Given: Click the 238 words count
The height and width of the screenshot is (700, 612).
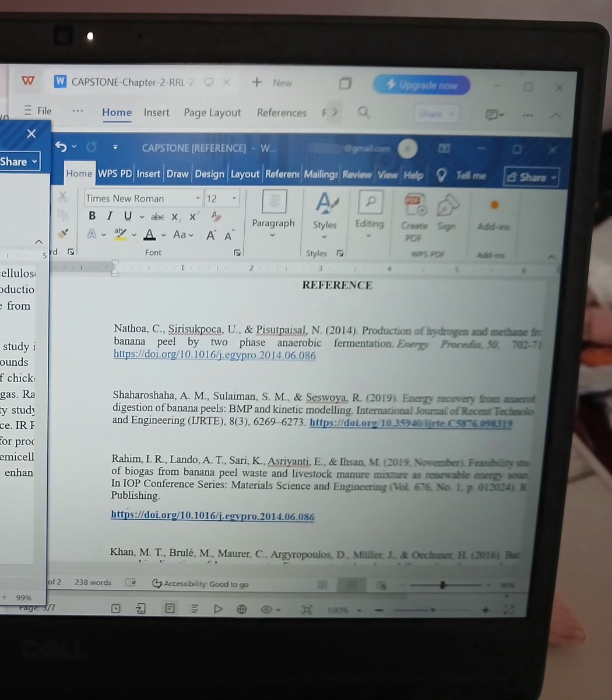Looking at the screenshot, I should [x=93, y=582].
